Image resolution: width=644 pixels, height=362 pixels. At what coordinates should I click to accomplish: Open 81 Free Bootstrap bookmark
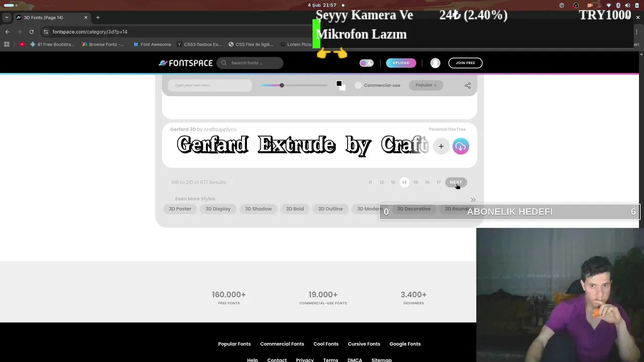tap(52, 44)
